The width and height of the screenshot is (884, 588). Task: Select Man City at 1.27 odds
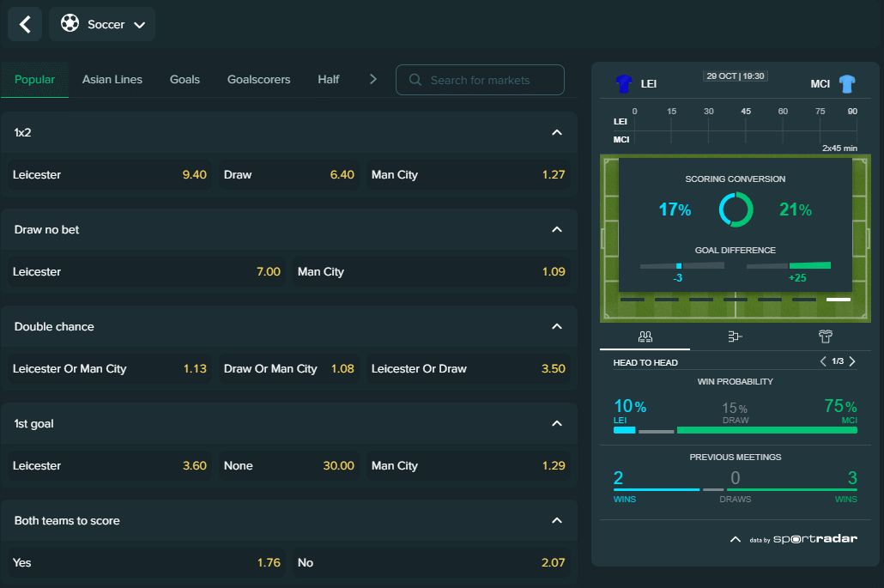click(468, 175)
